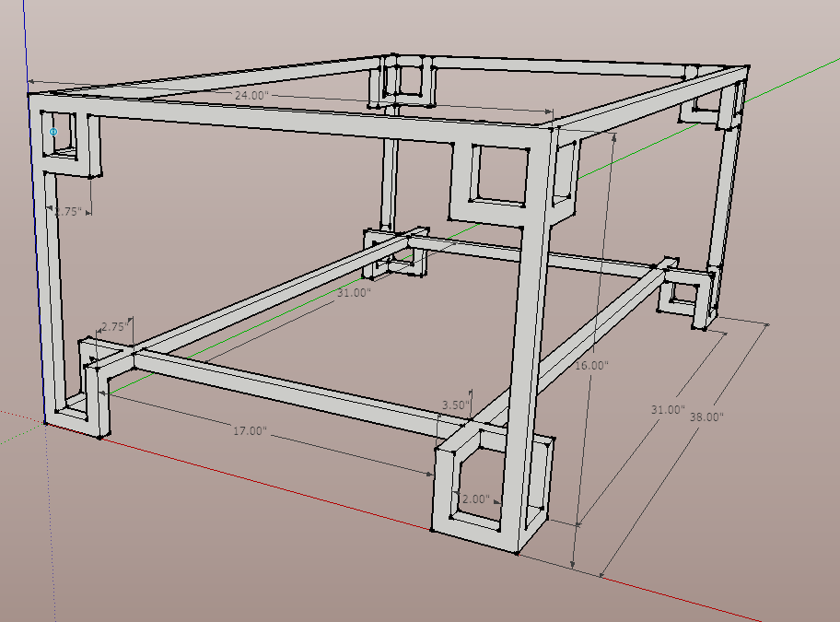
Task: Select the 16.00" height dimension label
Action: tap(592, 366)
